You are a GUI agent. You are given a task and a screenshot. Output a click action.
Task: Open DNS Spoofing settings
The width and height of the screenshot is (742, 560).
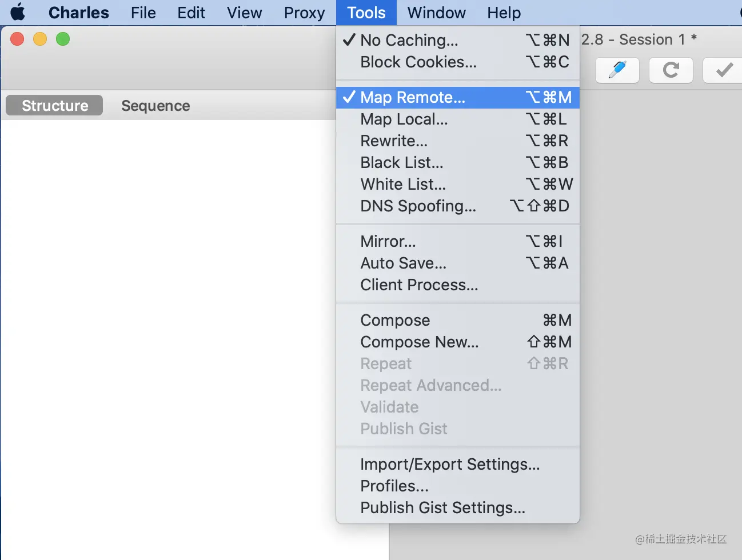click(418, 206)
